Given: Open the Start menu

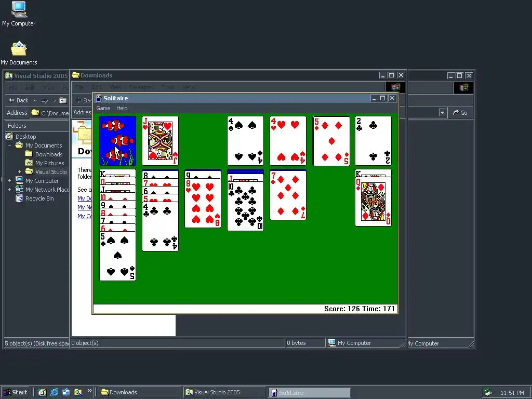Looking at the screenshot, I should [16, 392].
